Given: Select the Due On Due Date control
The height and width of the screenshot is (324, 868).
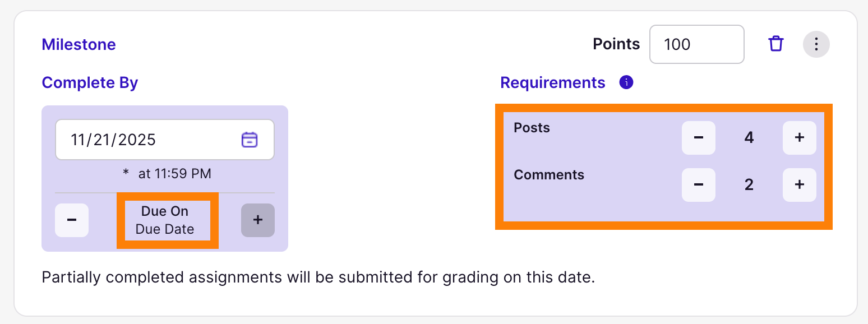Looking at the screenshot, I should (164, 219).
